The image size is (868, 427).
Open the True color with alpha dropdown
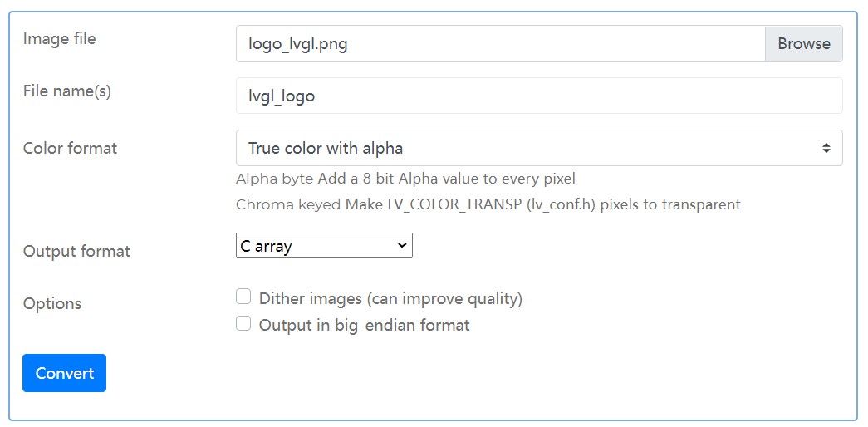(539, 148)
